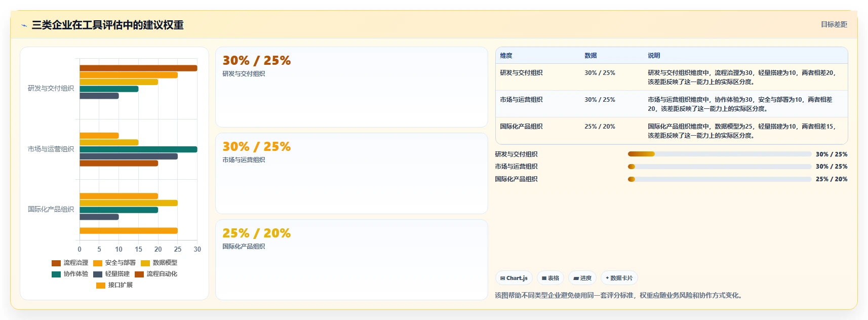This screenshot has height=320, width=868.
Task: Open the 研发与交付组织 30% / 25% data card
Action: click(x=351, y=87)
